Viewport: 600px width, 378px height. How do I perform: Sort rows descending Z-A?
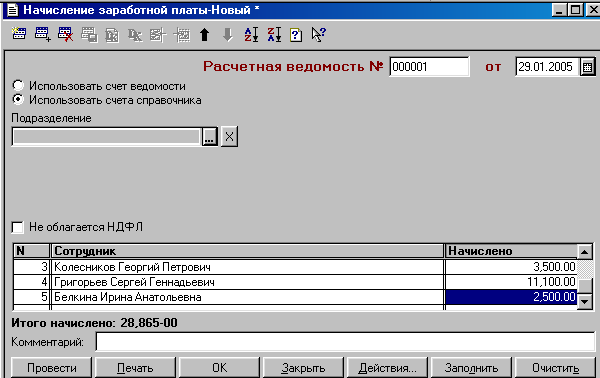point(274,35)
